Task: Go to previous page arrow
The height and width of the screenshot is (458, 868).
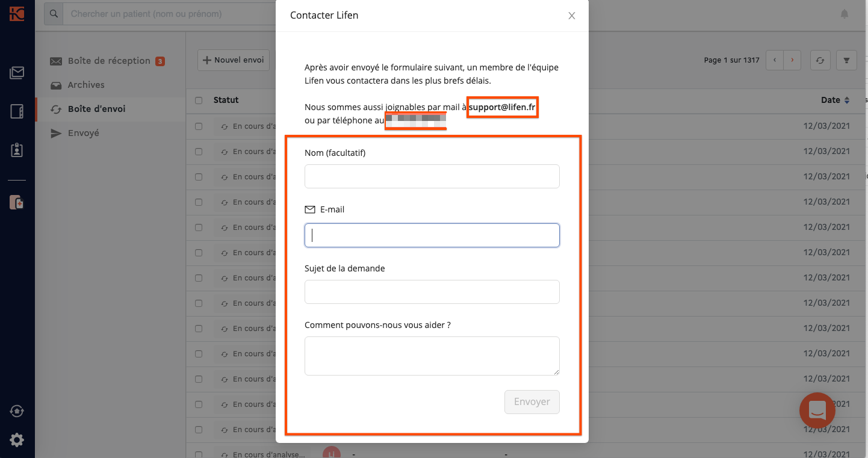Action: point(775,60)
